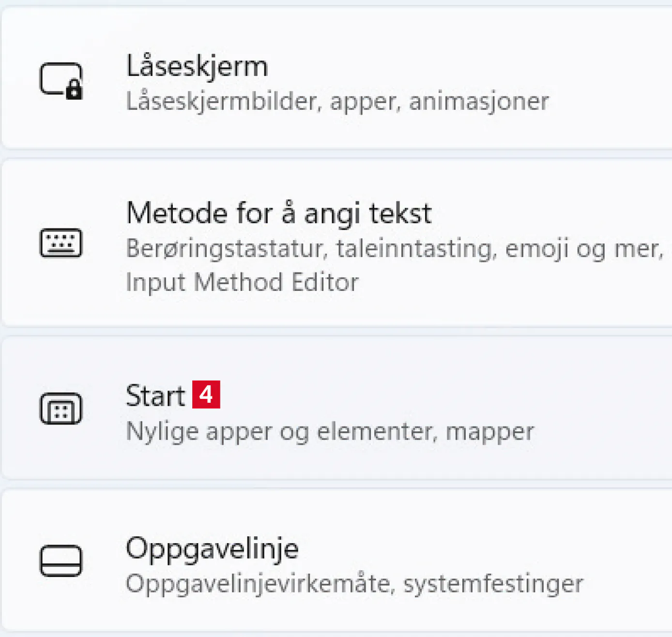Click the Start menu layout icon
Viewport: 672px width, 637px height.
coord(61,409)
